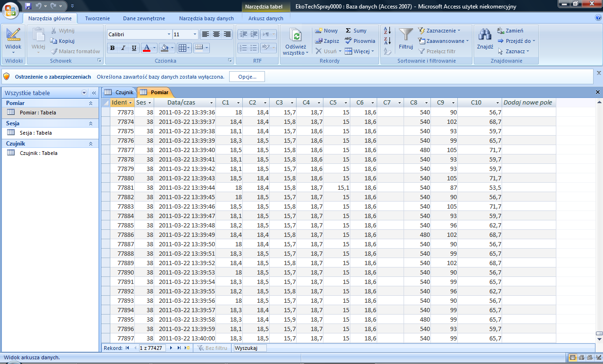The image size is (603, 364).
Task: Create new blank record in navigator
Action: [x=187, y=348]
